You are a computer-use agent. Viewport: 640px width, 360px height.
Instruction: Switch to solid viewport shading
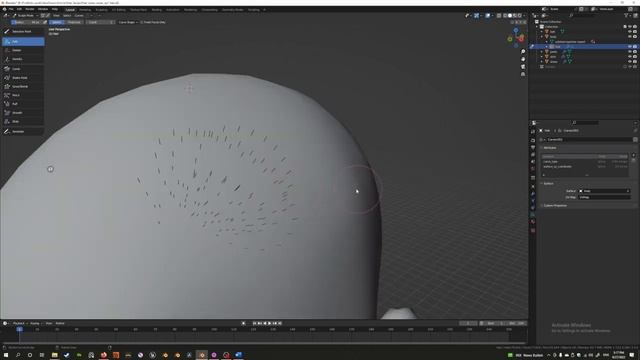pos(510,16)
